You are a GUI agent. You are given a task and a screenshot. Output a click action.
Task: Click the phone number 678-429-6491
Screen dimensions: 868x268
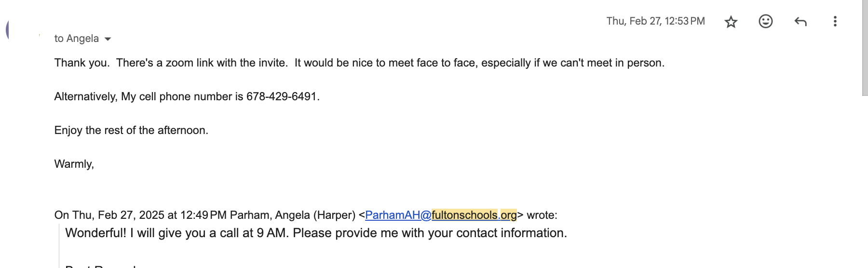tap(281, 96)
